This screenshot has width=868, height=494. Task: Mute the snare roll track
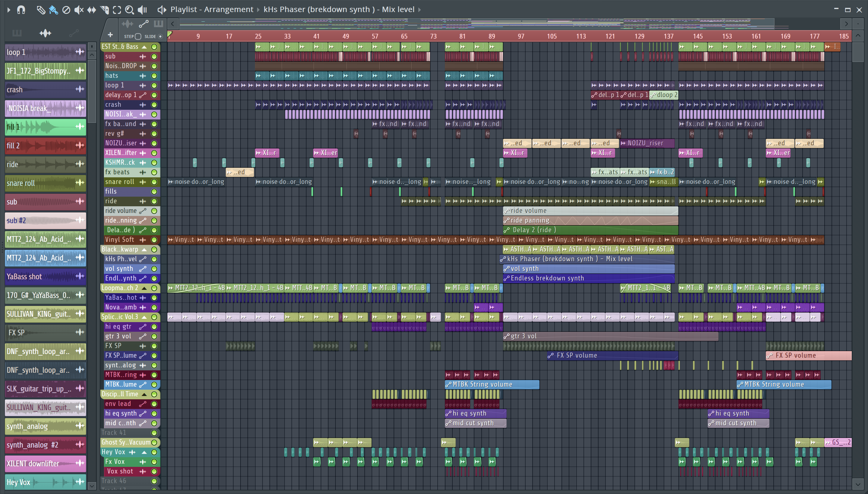(x=154, y=182)
